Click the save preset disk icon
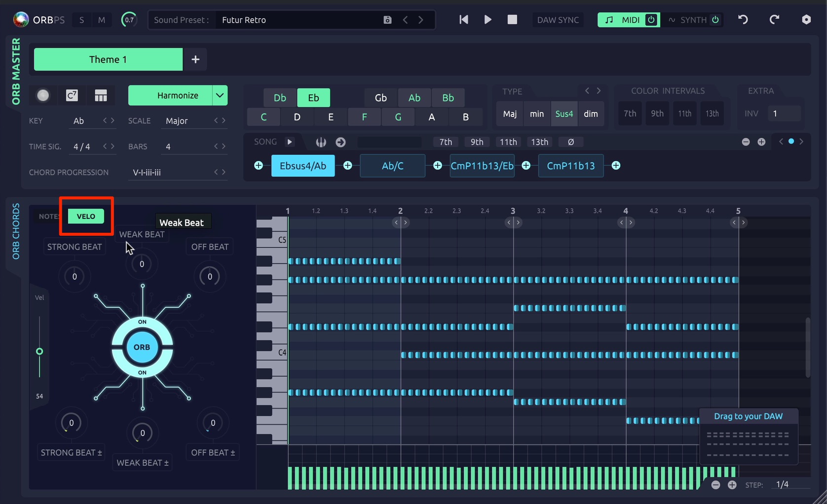This screenshot has width=827, height=504. tap(387, 20)
